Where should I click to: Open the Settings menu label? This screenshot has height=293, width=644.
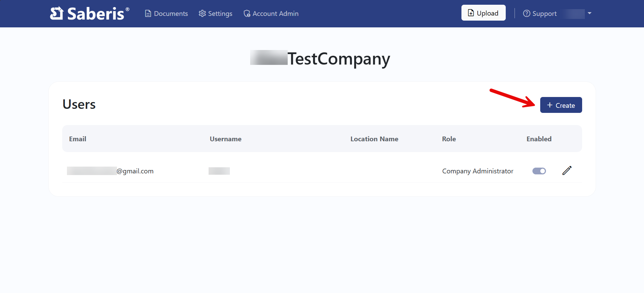click(220, 14)
